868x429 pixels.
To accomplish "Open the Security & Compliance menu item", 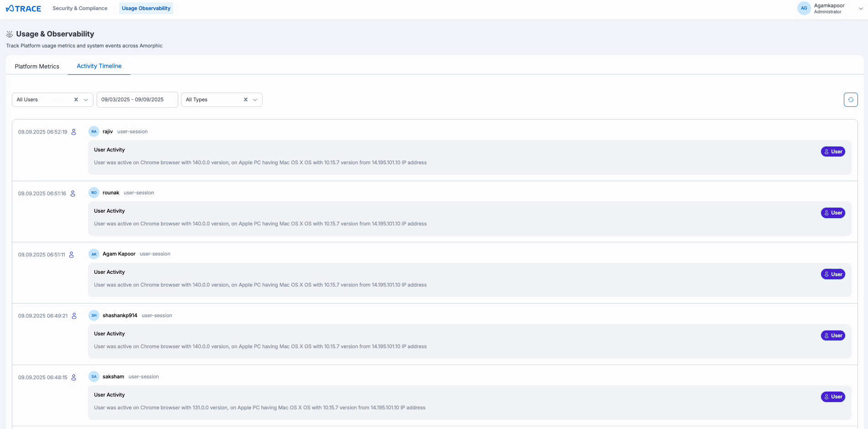I will click(x=80, y=8).
